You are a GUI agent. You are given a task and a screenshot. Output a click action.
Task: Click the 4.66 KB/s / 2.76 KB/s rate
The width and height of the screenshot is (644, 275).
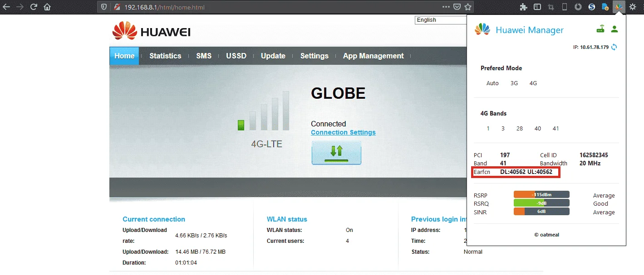201,236
